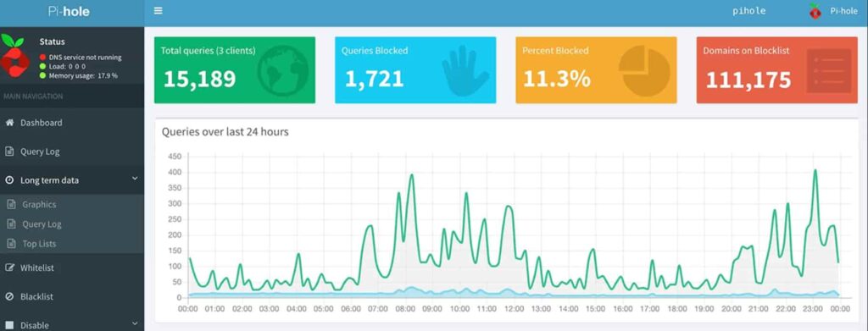Open Graphics under Long term data
The image size is (868, 331).
coord(72,205)
